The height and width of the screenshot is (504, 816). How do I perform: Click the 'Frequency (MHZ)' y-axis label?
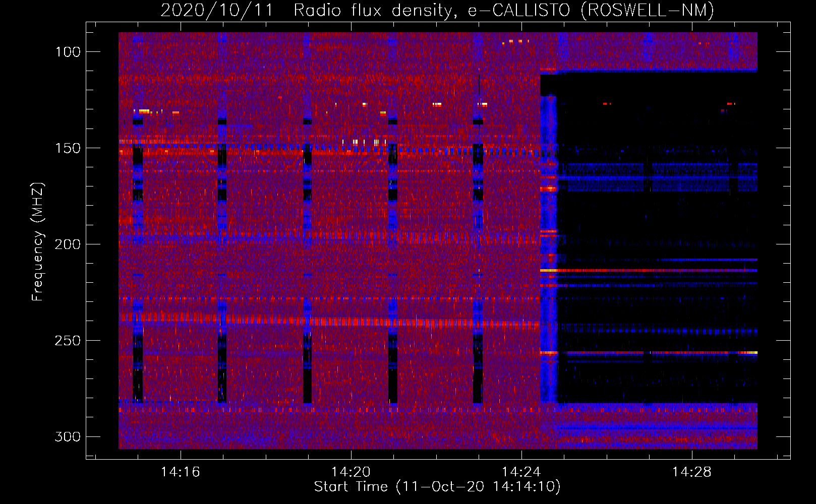pos(38,242)
